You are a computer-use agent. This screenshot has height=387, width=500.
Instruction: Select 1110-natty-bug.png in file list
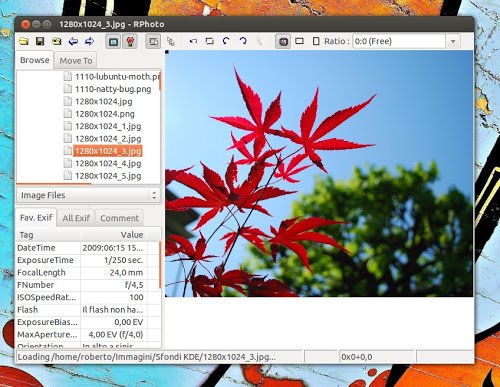[113, 89]
